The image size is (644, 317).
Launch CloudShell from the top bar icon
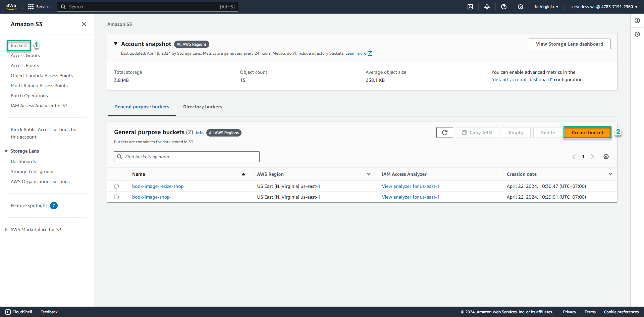tap(470, 7)
